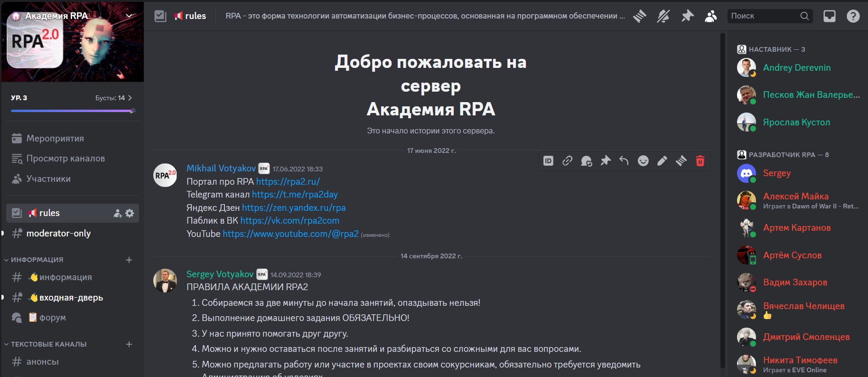Click Mikhail Votyakov username
The height and width of the screenshot is (377, 868).
221,168
